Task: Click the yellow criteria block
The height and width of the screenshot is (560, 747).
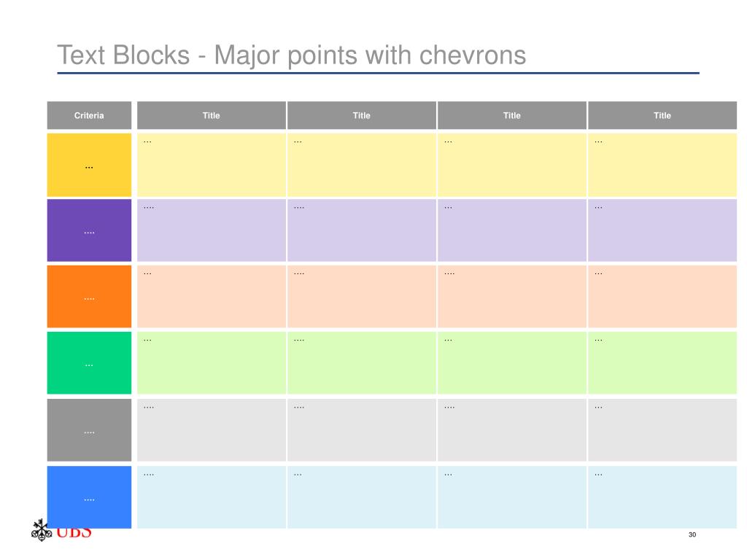Action: [89, 165]
